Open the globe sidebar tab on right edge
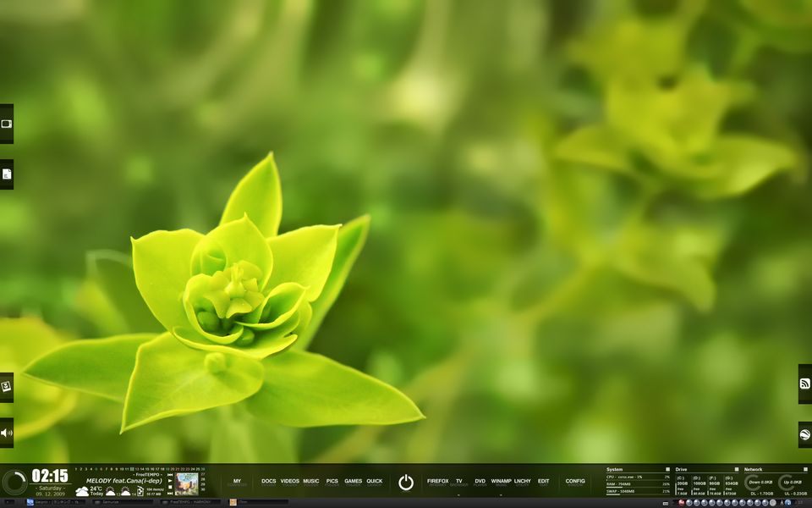This screenshot has height=508, width=812. point(805,434)
